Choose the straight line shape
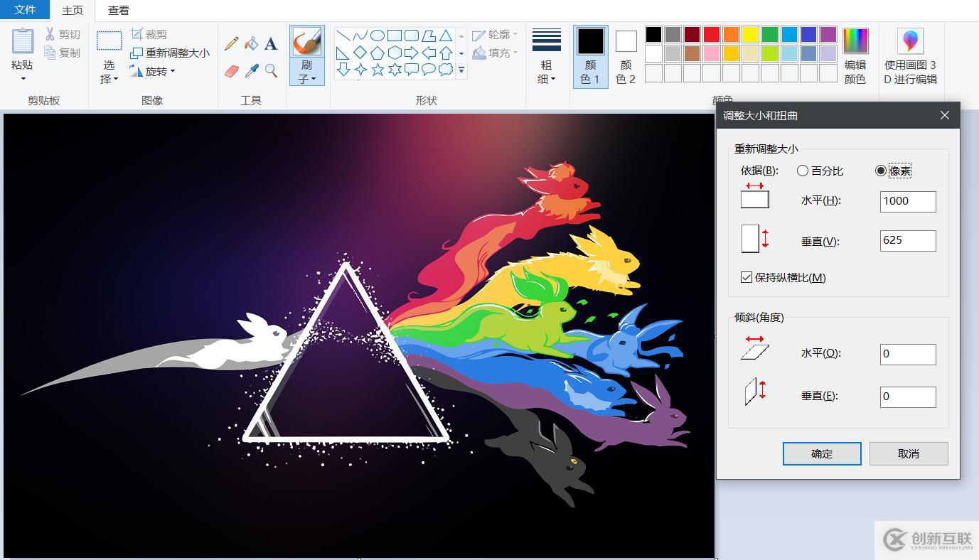The height and width of the screenshot is (560, 979). 343,36
